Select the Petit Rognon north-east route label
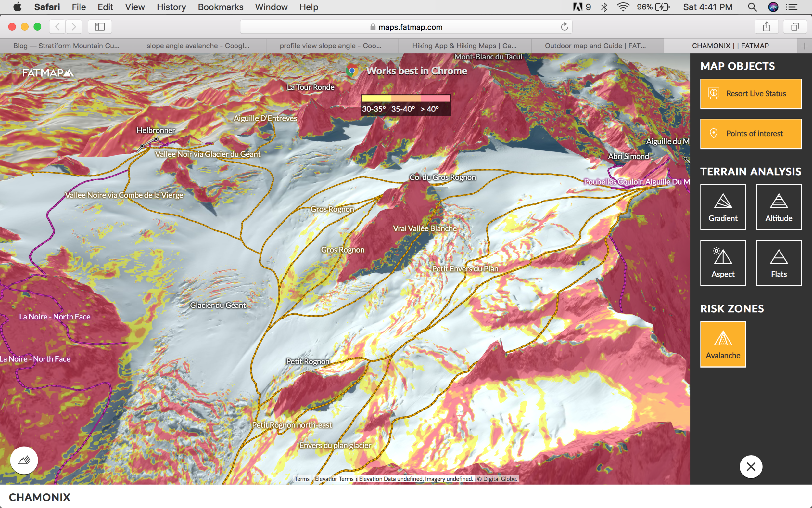Screen dimensions: 812x508 (292, 425)
